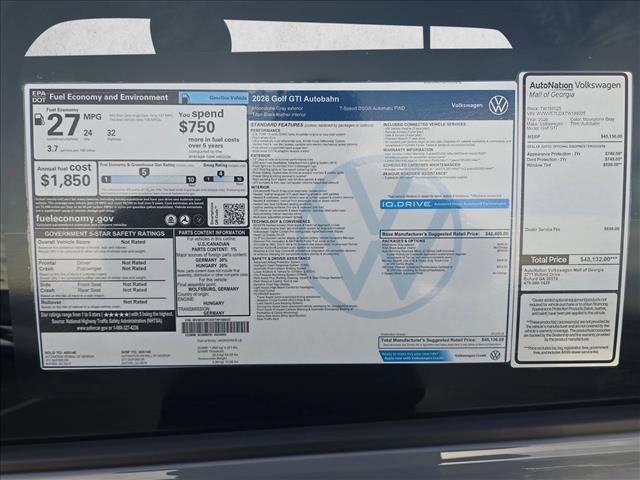Click the IQ.DRIVE banner
Image resolution: width=640 pixels, height=480 pixels.
coord(444,204)
